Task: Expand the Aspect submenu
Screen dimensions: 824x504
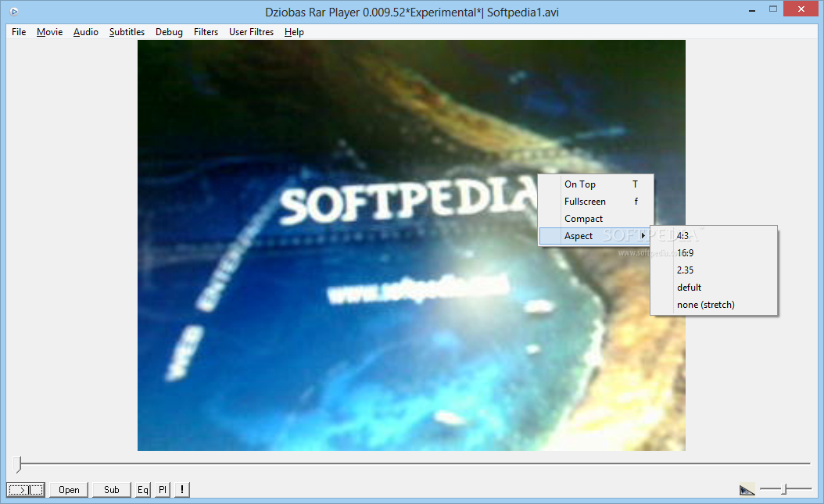Action: pos(596,236)
